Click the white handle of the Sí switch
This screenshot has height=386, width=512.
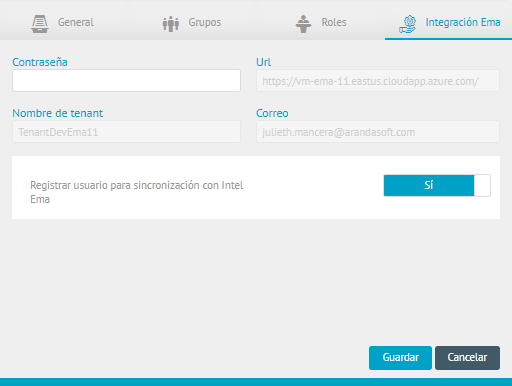482,185
